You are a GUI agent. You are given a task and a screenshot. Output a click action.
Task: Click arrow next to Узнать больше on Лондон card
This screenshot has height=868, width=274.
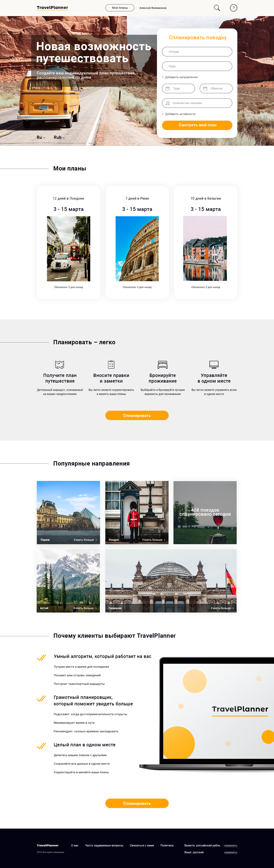[x=165, y=540]
